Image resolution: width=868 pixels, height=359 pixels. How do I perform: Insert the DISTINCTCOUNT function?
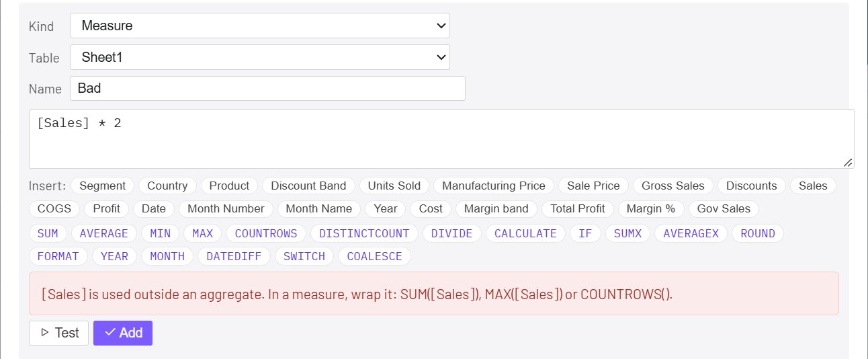[x=364, y=233]
